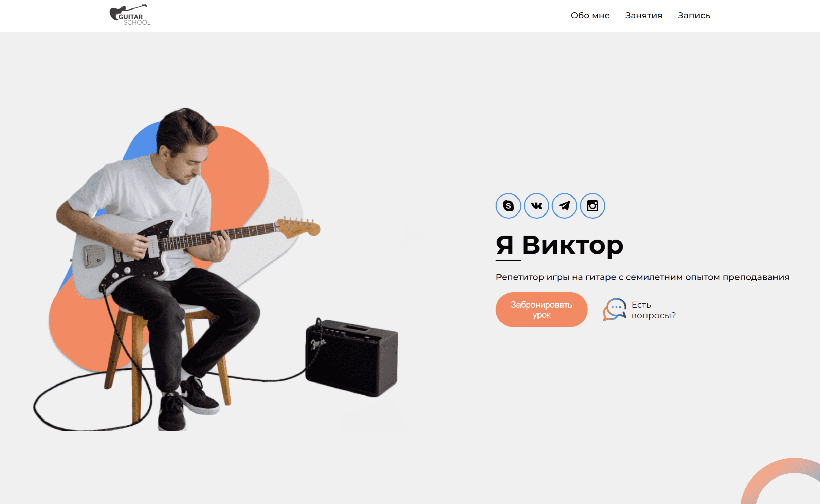Click the Я Виктор heading
This screenshot has width=820, height=504.
pos(560,245)
